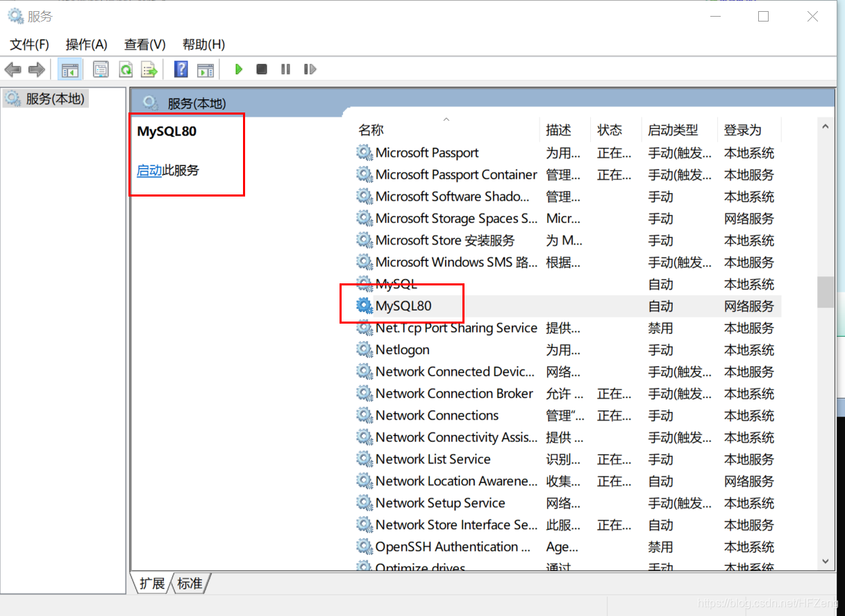Click the 服务 window title icon
This screenshot has height=616, width=845.
pos(15,16)
